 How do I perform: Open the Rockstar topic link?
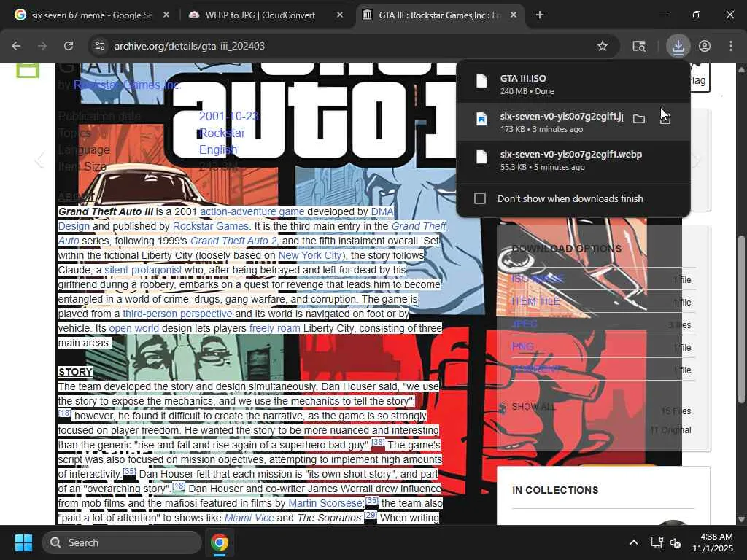click(222, 133)
